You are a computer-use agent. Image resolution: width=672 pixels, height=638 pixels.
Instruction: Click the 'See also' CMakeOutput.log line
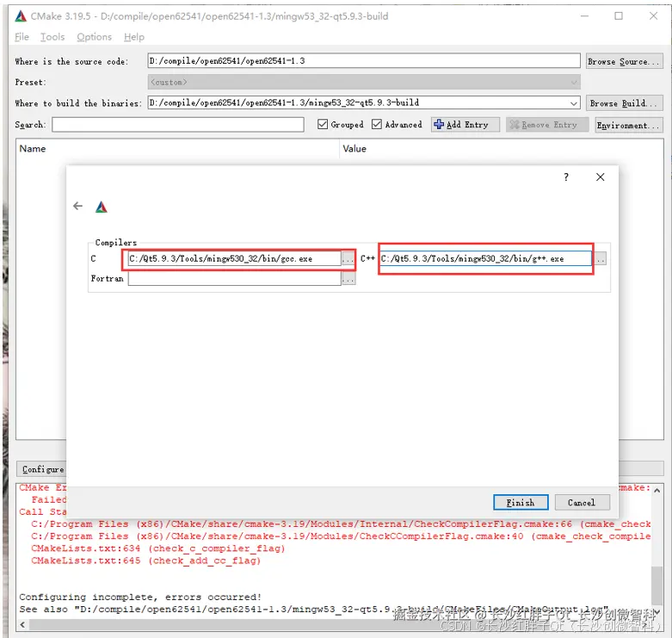pos(314,610)
